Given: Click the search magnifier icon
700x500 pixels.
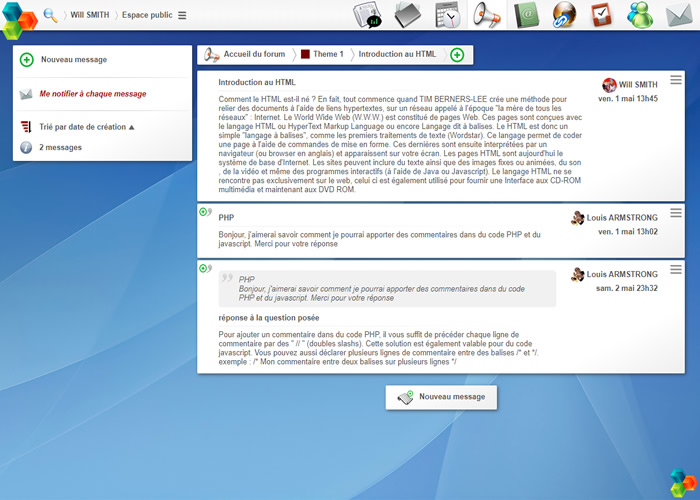Looking at the screenshot, I should [x=50, y=15].
